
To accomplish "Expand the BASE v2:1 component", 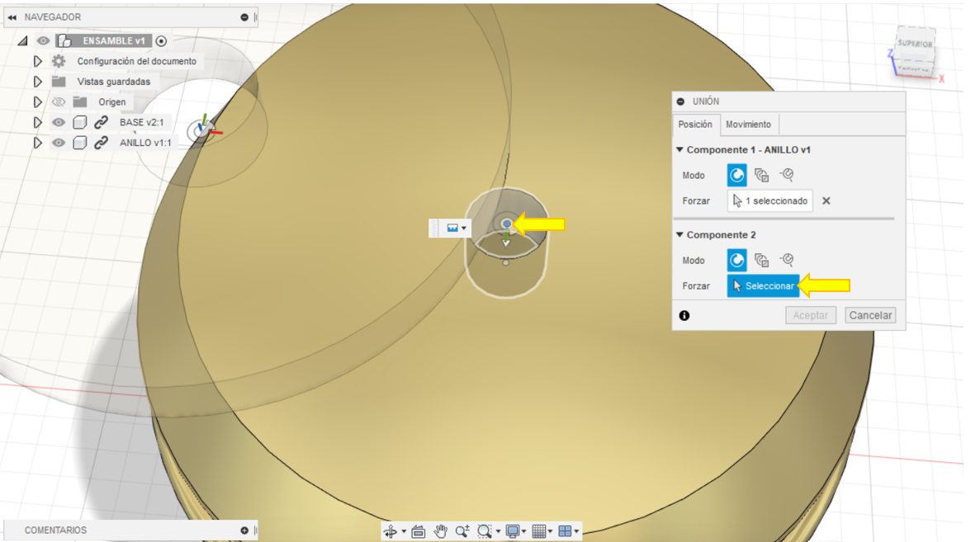I will click(37, 122).
